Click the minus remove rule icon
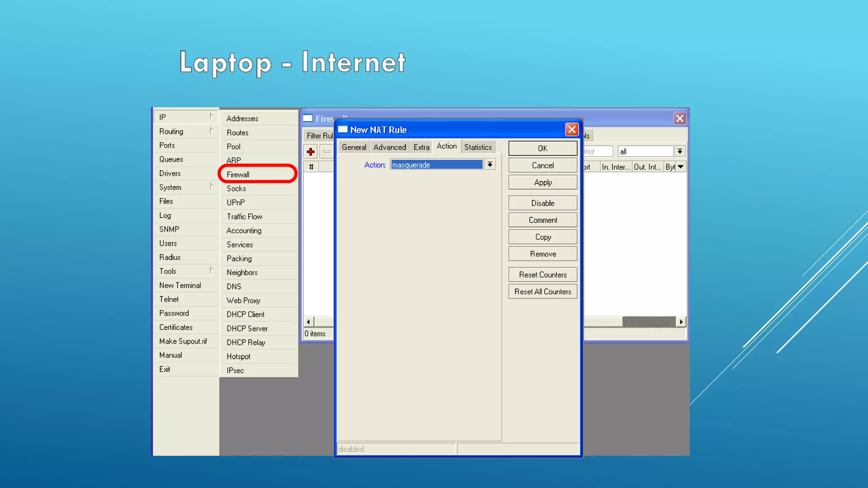The height and width of the screenshot is (488, 868). click(327, 152)
